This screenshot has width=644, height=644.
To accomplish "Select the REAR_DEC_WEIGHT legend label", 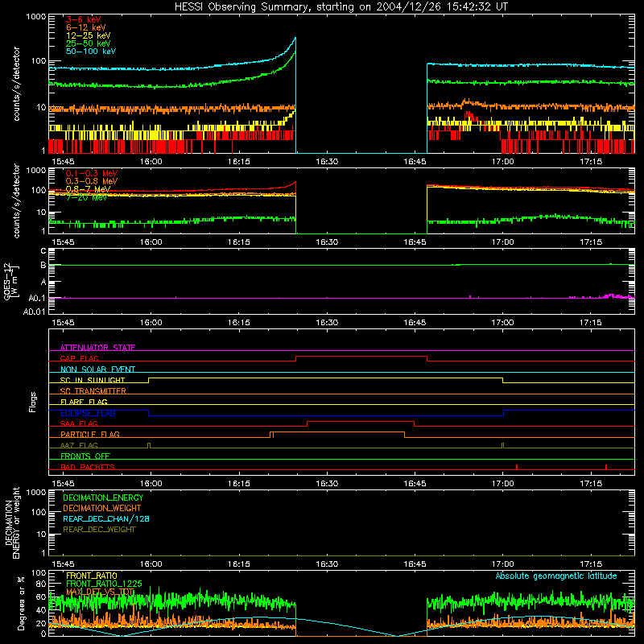I will pyautogui.click(x=99, y=530).
